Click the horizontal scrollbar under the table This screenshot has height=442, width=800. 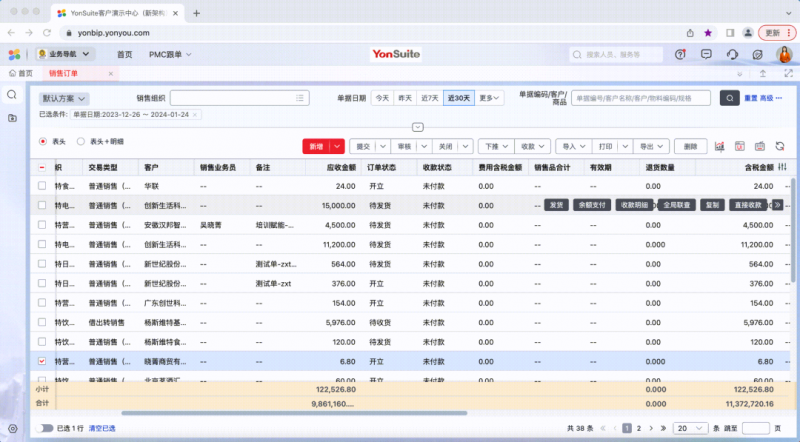pyautogui.click(x=294, y=412)
